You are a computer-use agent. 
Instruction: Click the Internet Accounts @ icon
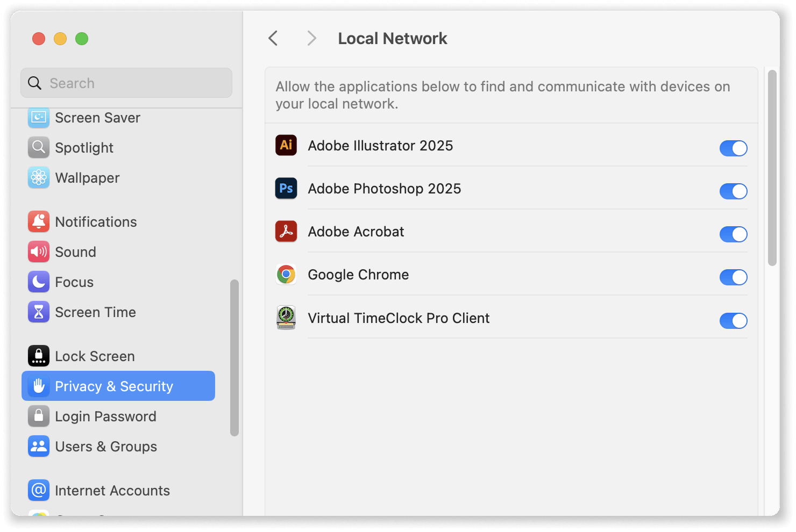tap(39, 490)
